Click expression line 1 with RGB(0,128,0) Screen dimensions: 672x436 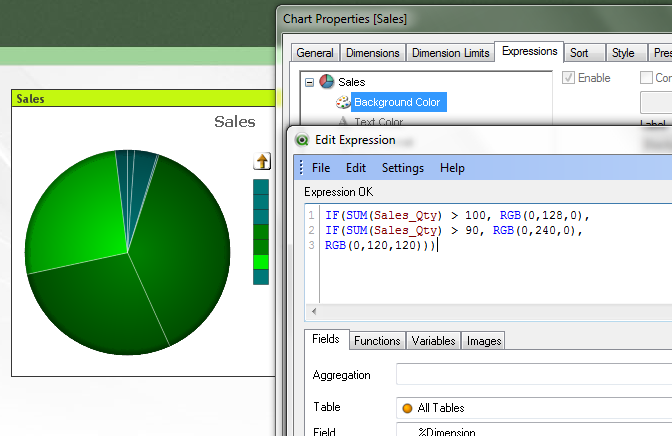click(457, 215)
